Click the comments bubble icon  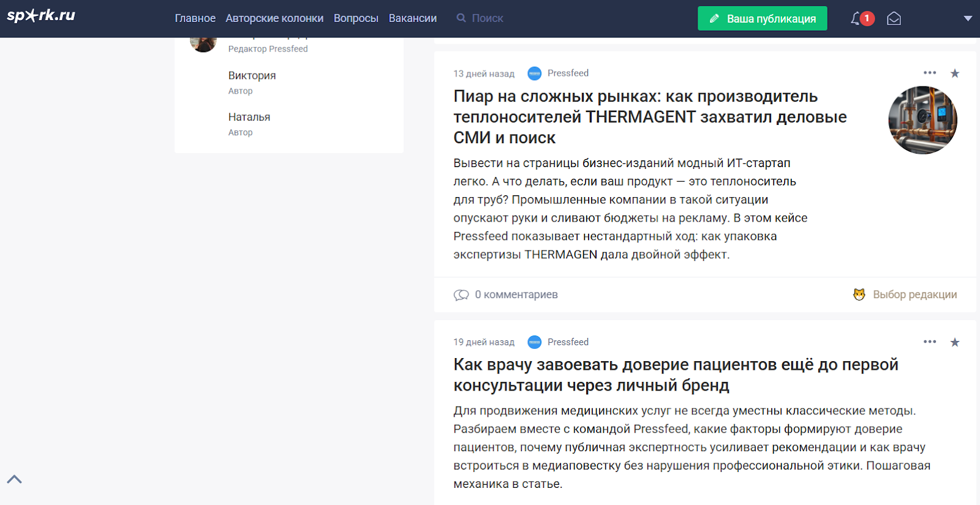461,295
